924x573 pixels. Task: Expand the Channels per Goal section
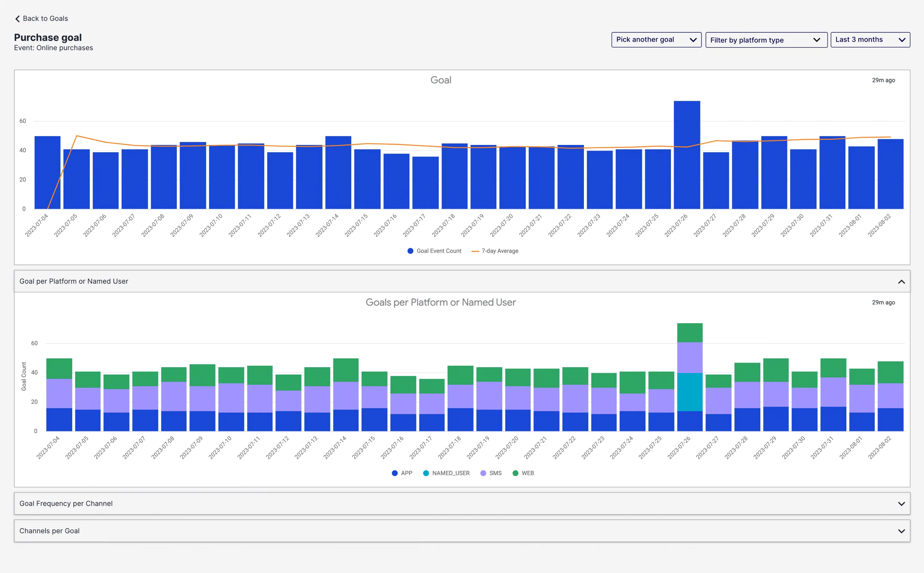tap(901, 531)
